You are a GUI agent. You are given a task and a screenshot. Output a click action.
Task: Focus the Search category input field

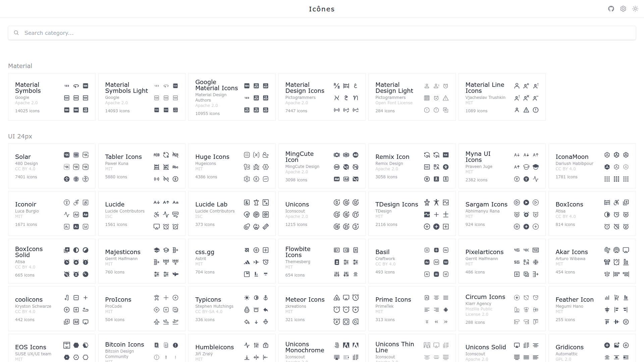pyautogui.click(x=322, y=33)
